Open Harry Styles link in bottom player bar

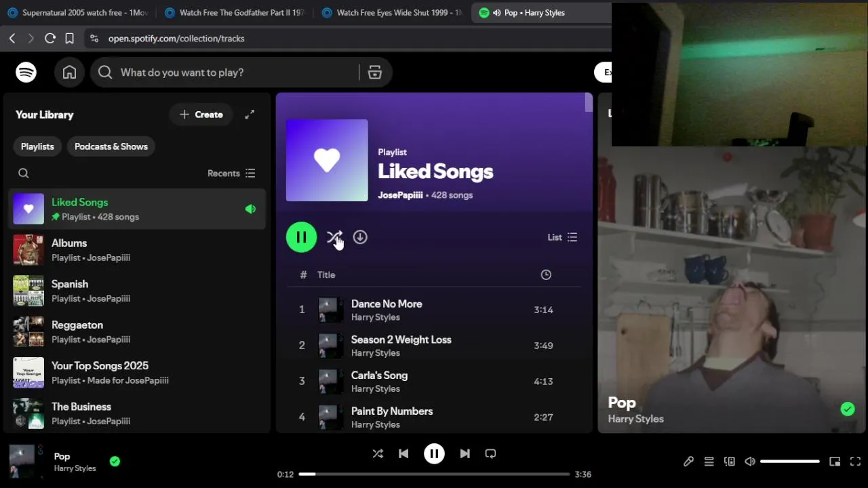[x=75, y=468]
